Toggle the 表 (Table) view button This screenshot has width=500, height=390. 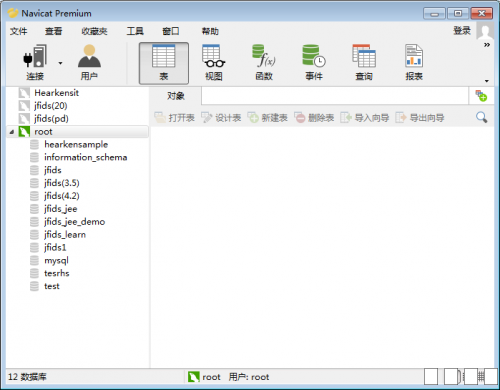[164, 63]
